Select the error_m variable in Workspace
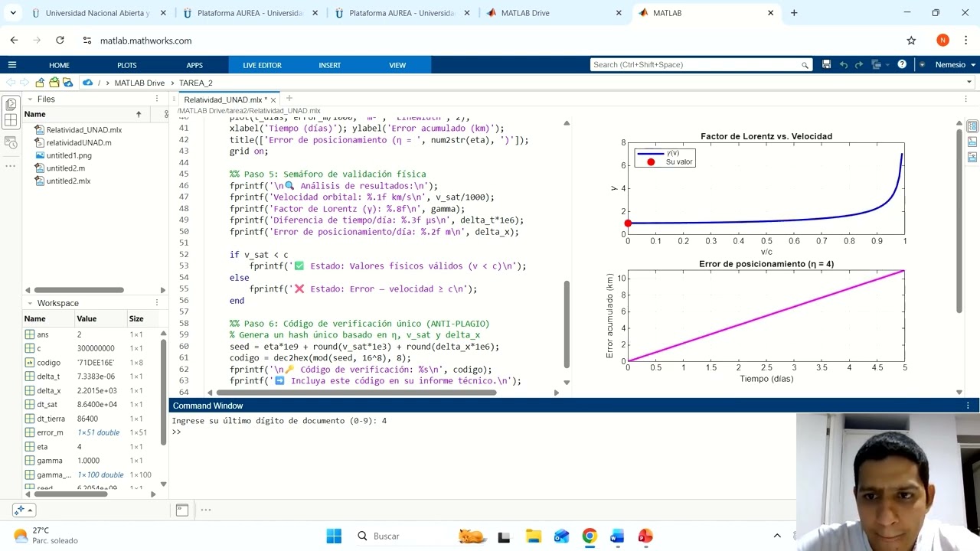The width and height of the screenshot is (980, 551). coord(50,432)
